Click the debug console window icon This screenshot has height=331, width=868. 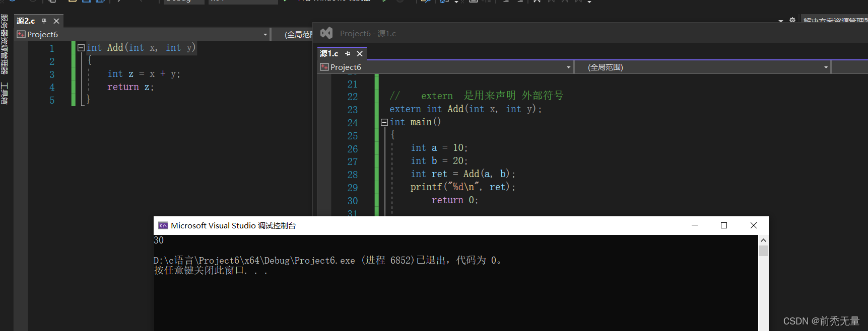(163, 225)
